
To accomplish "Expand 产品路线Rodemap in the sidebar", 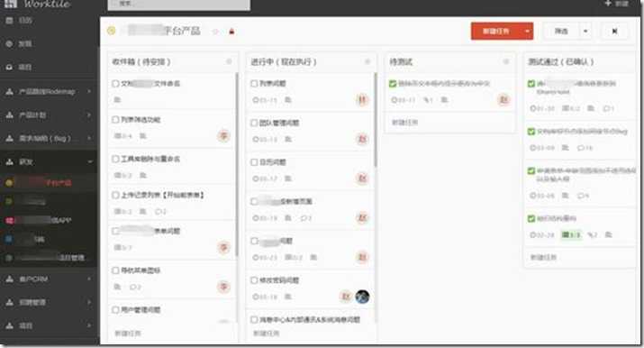I will 89,92.
